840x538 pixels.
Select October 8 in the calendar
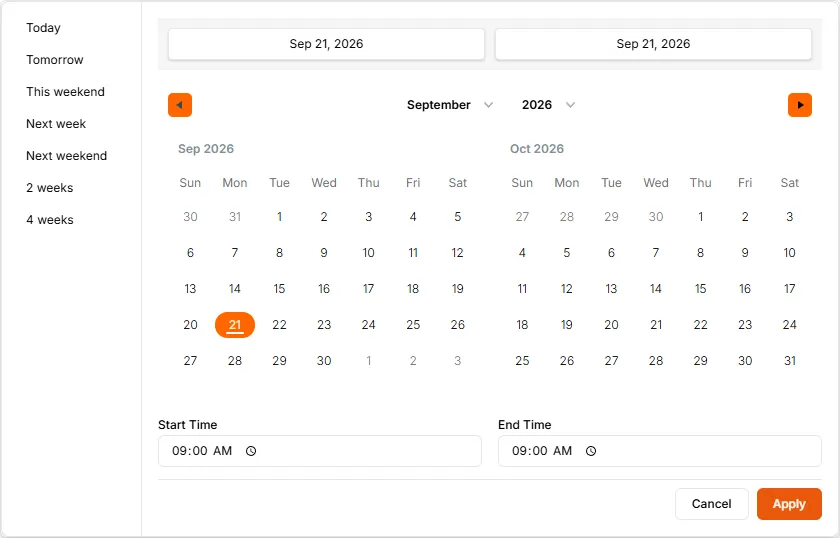point(700,253)
